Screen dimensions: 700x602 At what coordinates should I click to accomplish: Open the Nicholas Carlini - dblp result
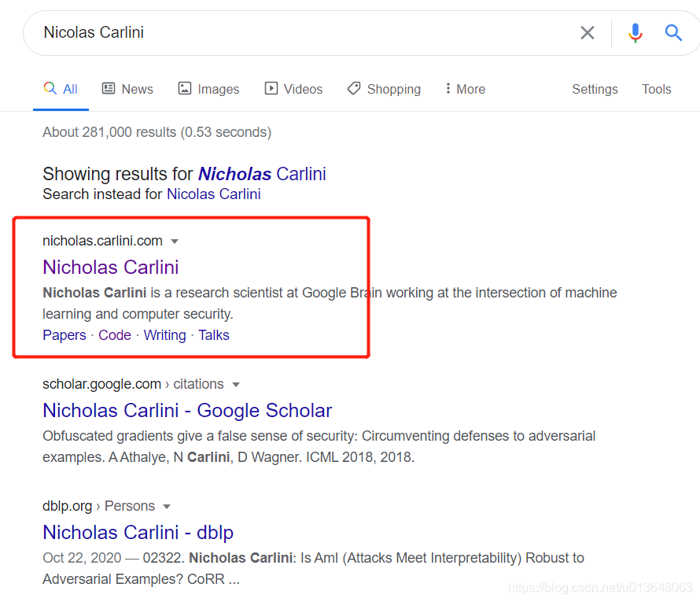click(138, 532)
